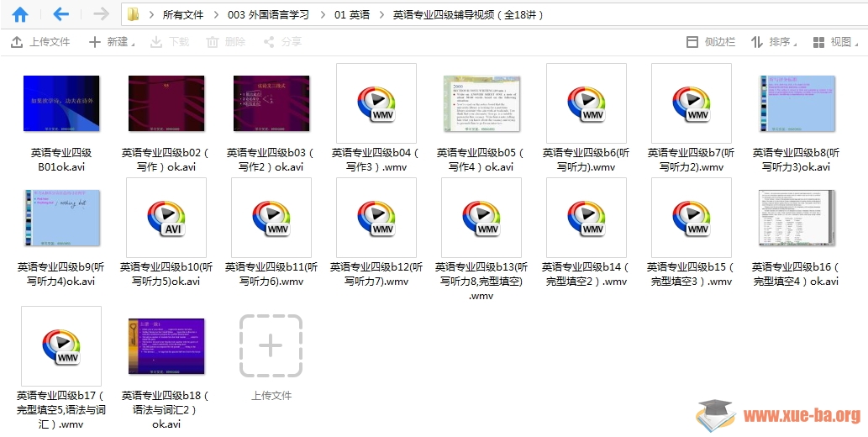Click file name 英语专业四级B01ok.avi
Image resolution: width=868 pixels, height=437 pixels.
pyautogui.click(x=61, y=160)
